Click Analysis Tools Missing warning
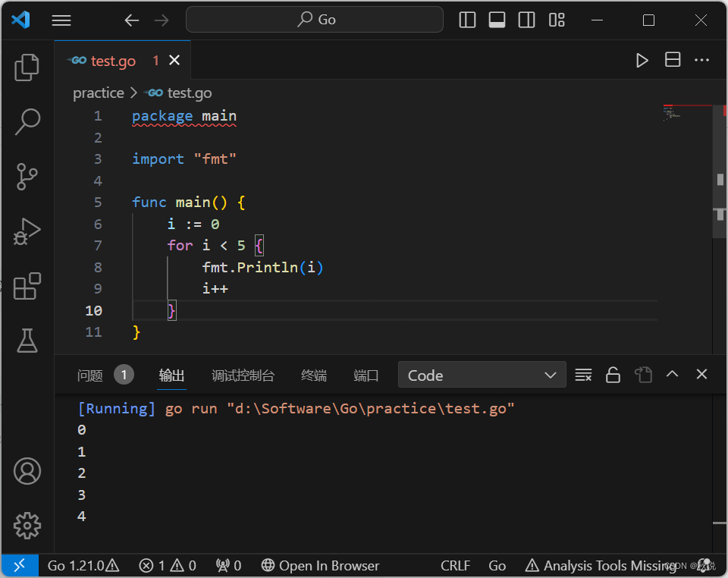Image resolution: width=728 pixels, height=578 pixels. 601,565
